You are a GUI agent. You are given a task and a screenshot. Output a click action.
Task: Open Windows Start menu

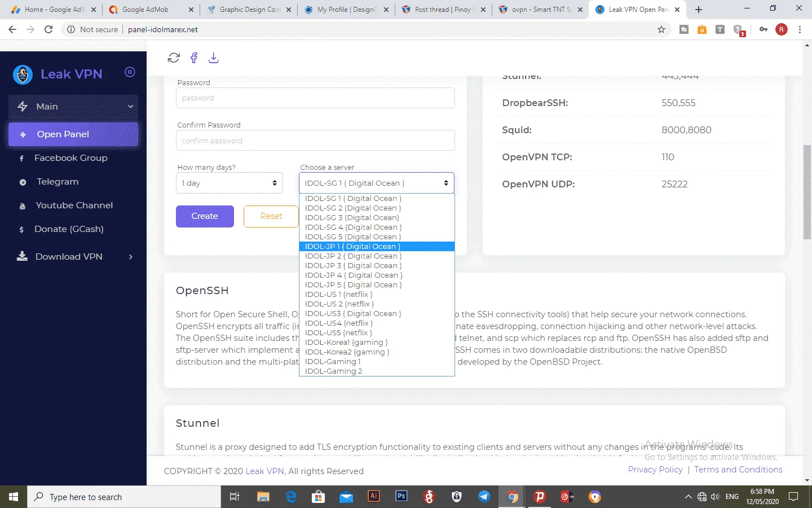[14, 497]
